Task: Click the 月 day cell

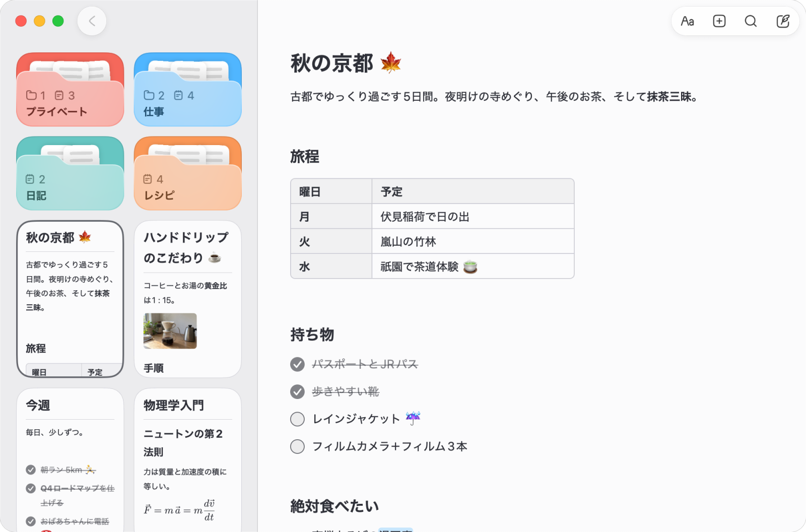Action: click(x=331, y=217)
